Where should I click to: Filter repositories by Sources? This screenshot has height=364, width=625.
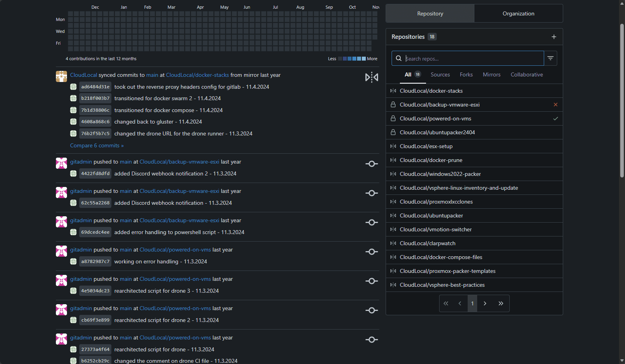(440, 74)
